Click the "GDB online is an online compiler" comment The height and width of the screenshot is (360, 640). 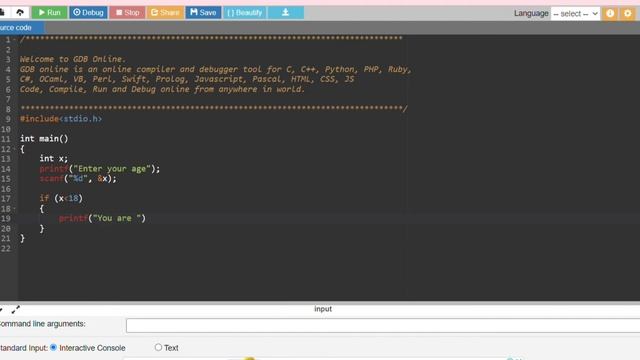pos(216,69)
